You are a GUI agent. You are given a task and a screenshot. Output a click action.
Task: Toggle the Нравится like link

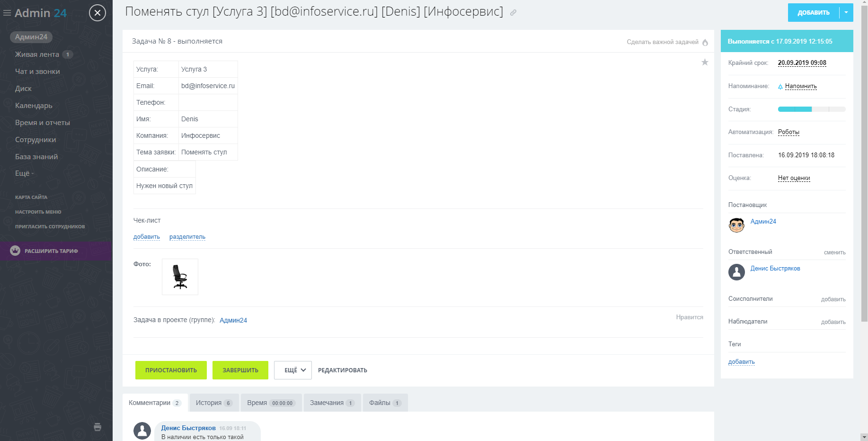[689, 317]
